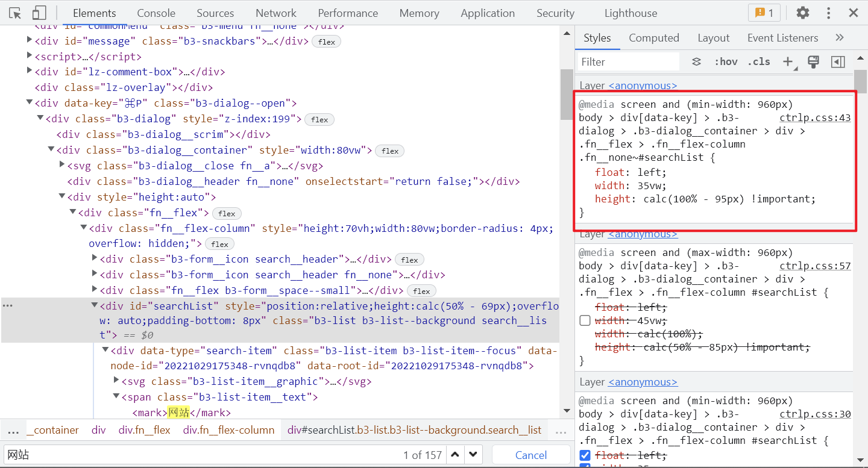The width and height of the screenshot is (868, 468).
Task: Open the .cls element classes editor
Action: click(758, 61)
